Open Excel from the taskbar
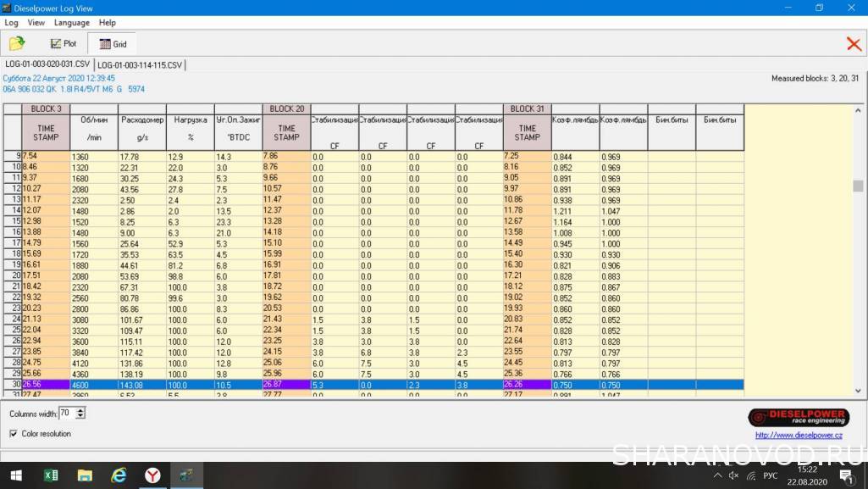 click(x=51, y=475)
